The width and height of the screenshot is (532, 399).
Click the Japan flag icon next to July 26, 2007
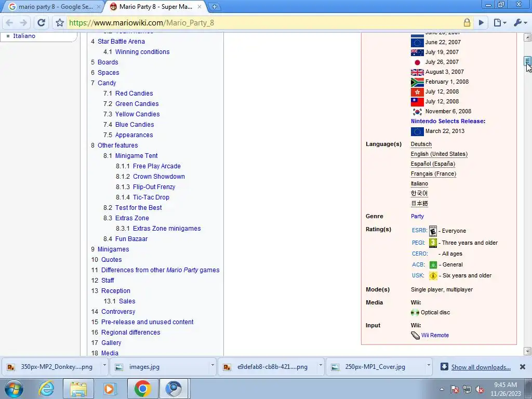[x=417, y=62]
